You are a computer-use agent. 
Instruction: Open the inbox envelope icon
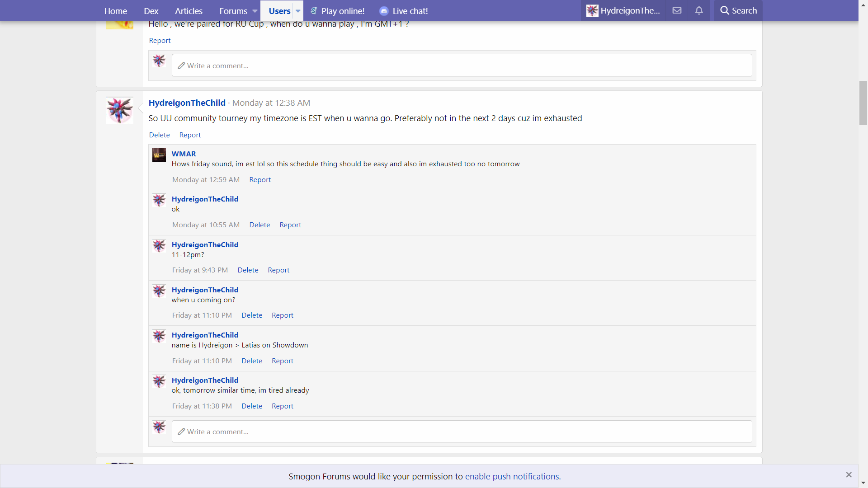point(677,10)
